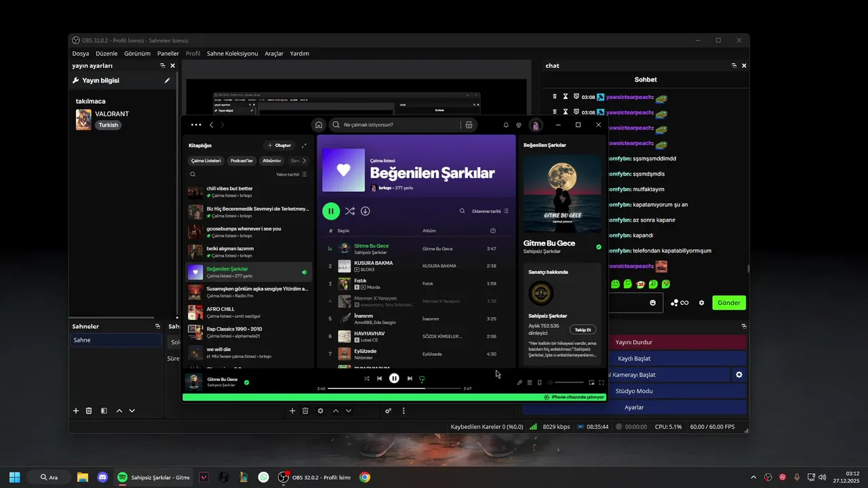
Task: Open the OBS Düzenle menu
Action: click(x=106, y=54)
